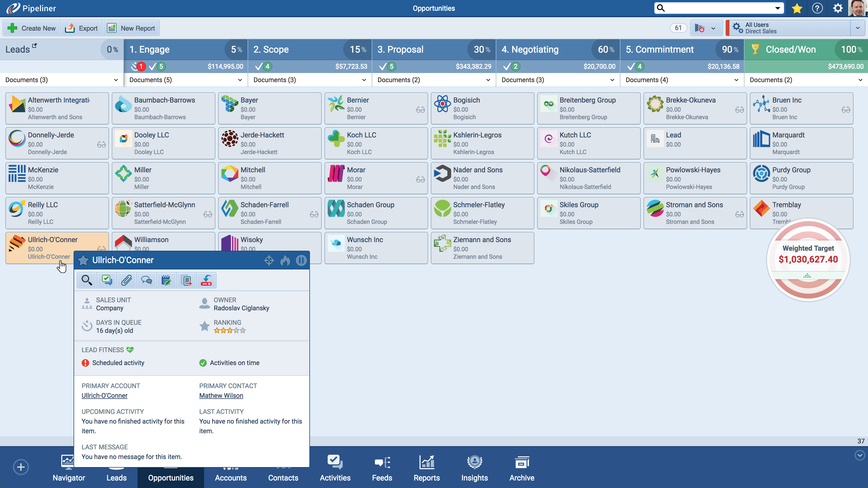Open the chat messages icon for Ullrich-O'Conner
Viewport: 868px width, 488px height.
click(147, 280)
